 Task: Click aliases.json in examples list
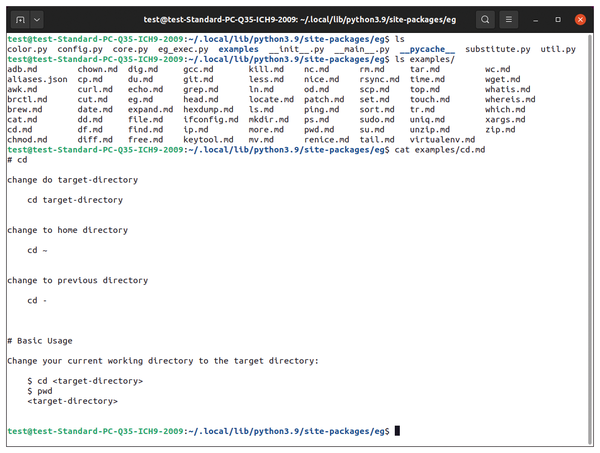[x=38, y=79]
